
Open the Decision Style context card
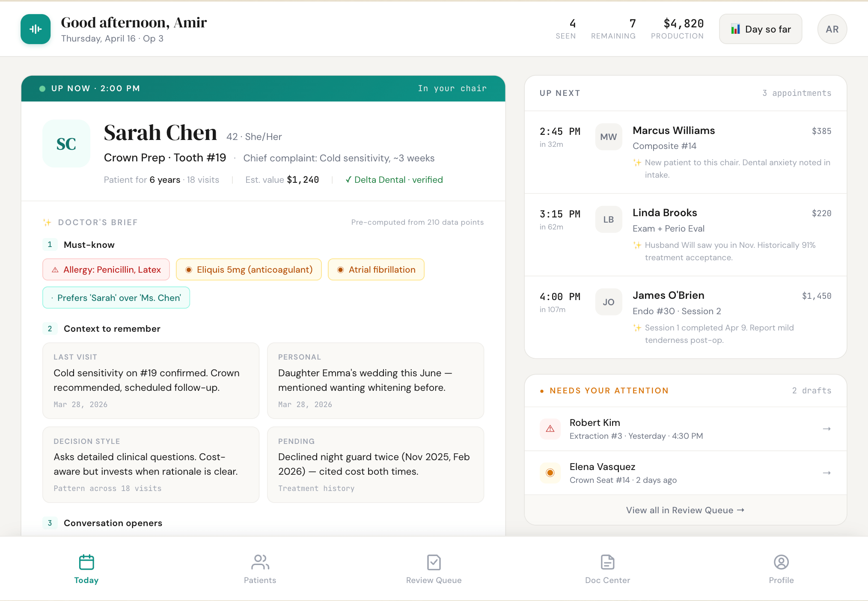pos(151,464)
